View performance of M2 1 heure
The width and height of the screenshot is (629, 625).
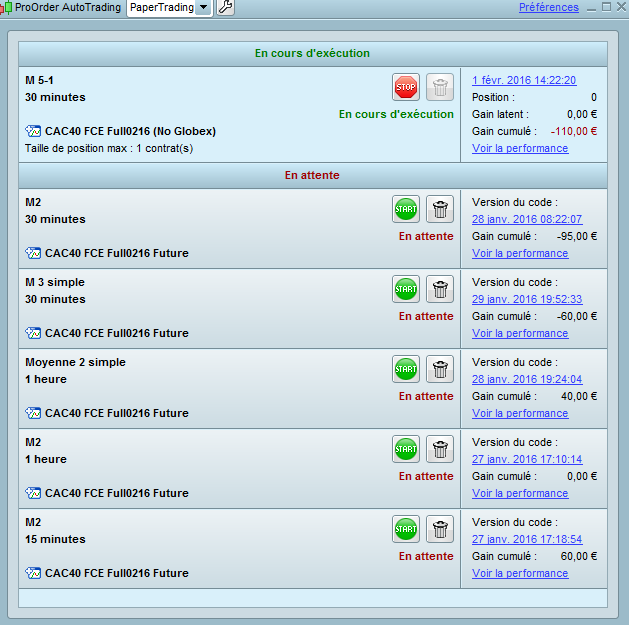[x=520, y=493]
